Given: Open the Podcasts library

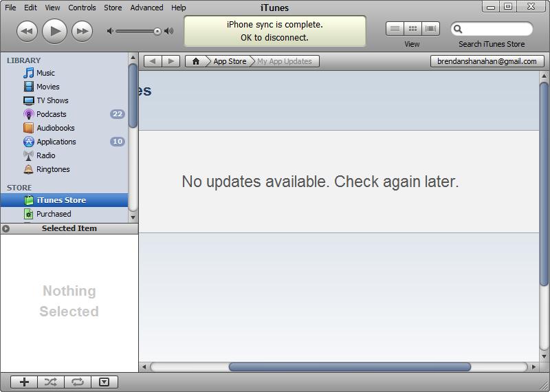Looking at the screenshot, I should [64, 114].
